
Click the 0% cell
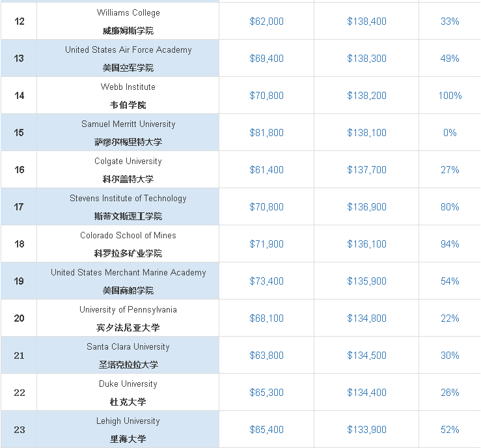(x=450, y=133)
